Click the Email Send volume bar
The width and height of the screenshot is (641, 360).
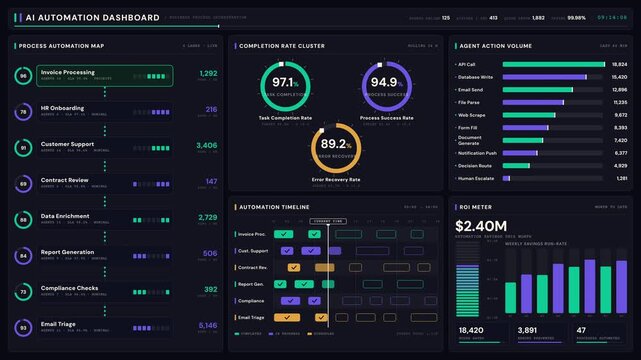(x=538, y=90)
